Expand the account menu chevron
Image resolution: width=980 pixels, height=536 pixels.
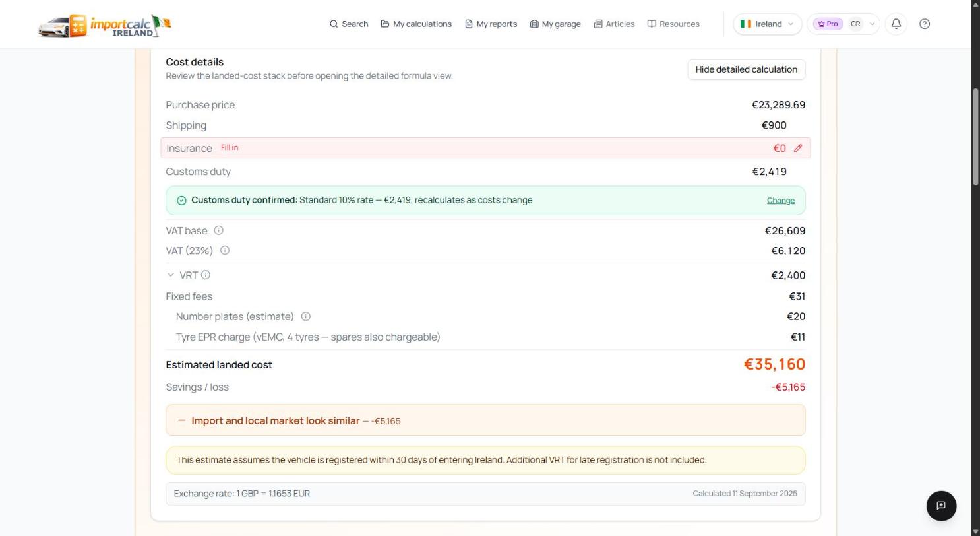point(872,24)
